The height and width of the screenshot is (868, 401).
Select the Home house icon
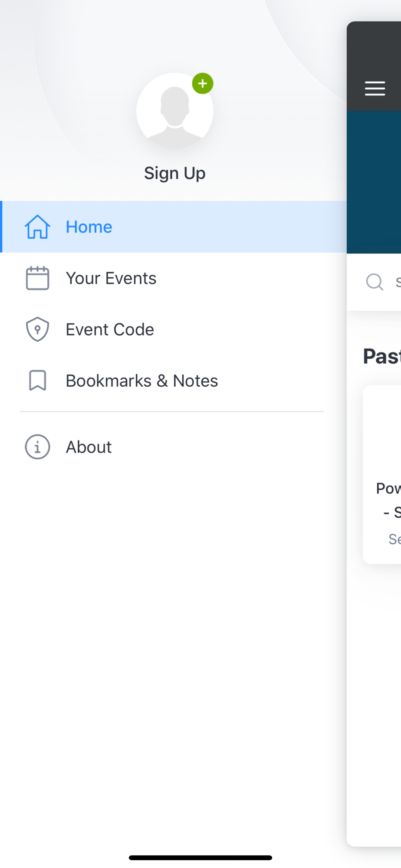[37, 227]
